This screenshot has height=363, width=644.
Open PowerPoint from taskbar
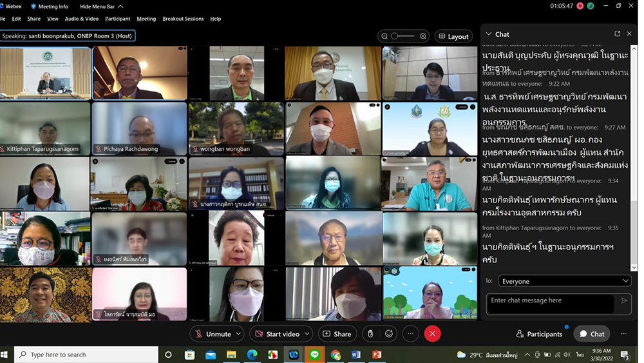click(377, 355)
